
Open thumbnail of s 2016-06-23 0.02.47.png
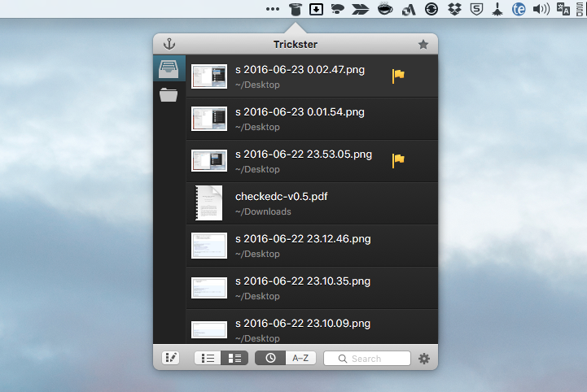[x=209, y=76]
